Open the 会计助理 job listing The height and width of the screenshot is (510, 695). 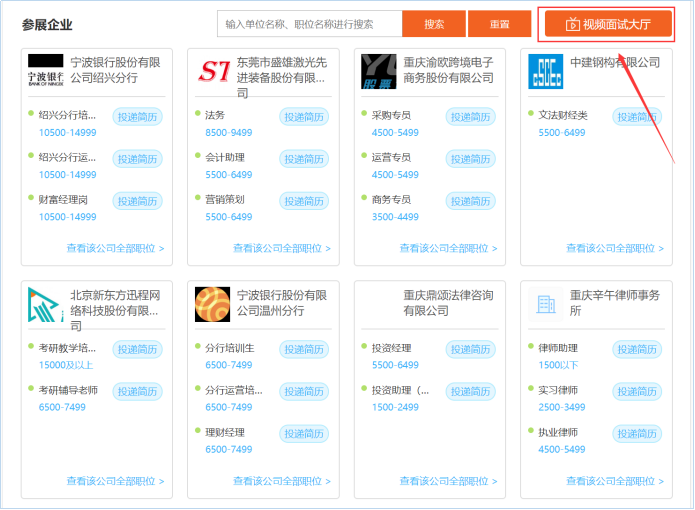225,158
